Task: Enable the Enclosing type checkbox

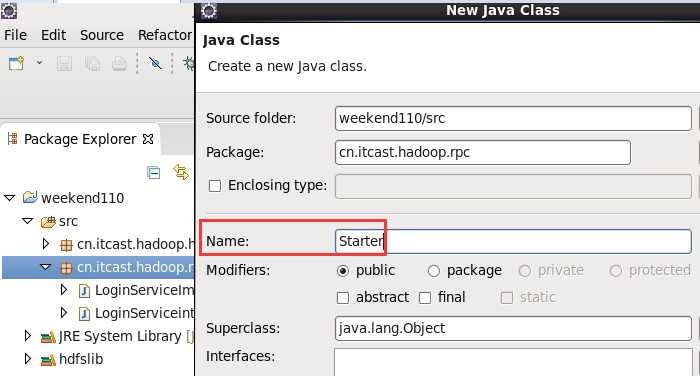Action: (215, 185)
